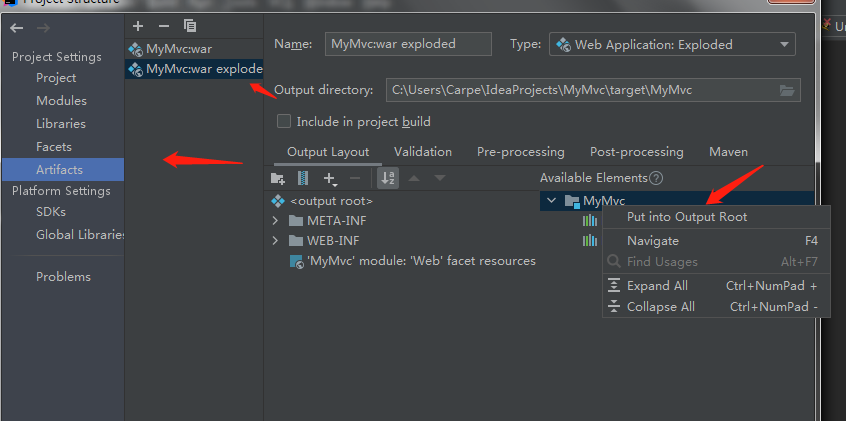Open Libraries settings page

click(x=61, y=124)
